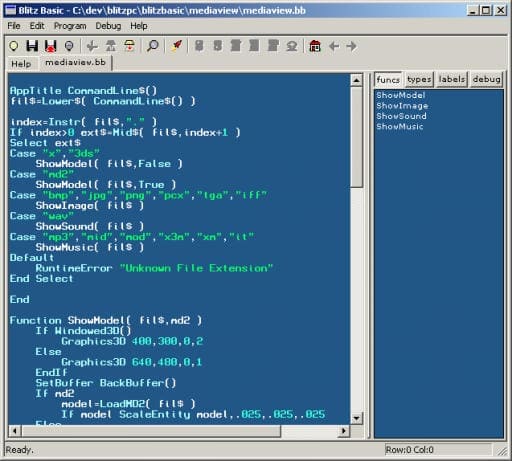The width and height of the screenshot is (512, 461).
Task: Click the New file lightbulb icon
Action: [14, 46]
